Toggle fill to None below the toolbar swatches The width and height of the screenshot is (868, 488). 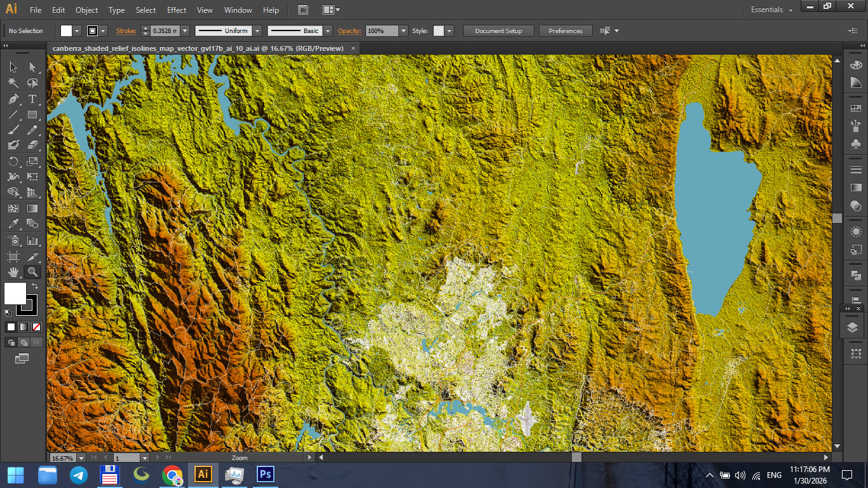(x=37, y=326)
